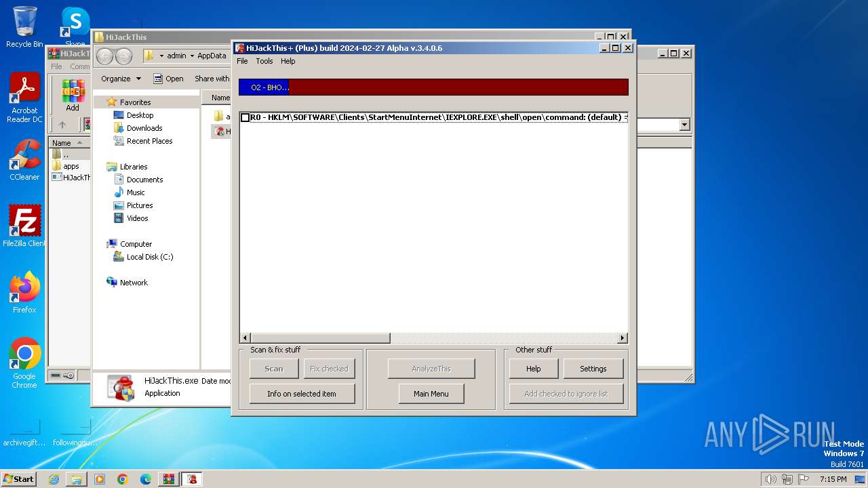This screenshot has width=868, height=488.
Task: Open the HiJackThis Tools menu
Action: click(x=264, y=61)
